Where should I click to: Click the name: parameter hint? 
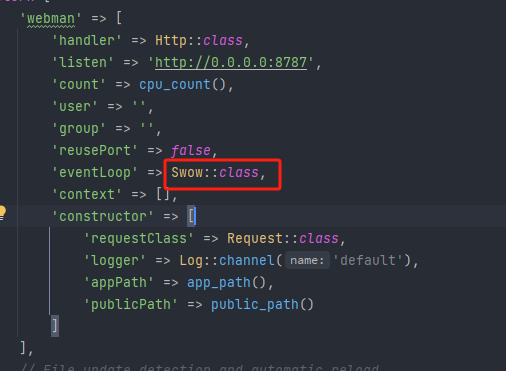point(307,260)
